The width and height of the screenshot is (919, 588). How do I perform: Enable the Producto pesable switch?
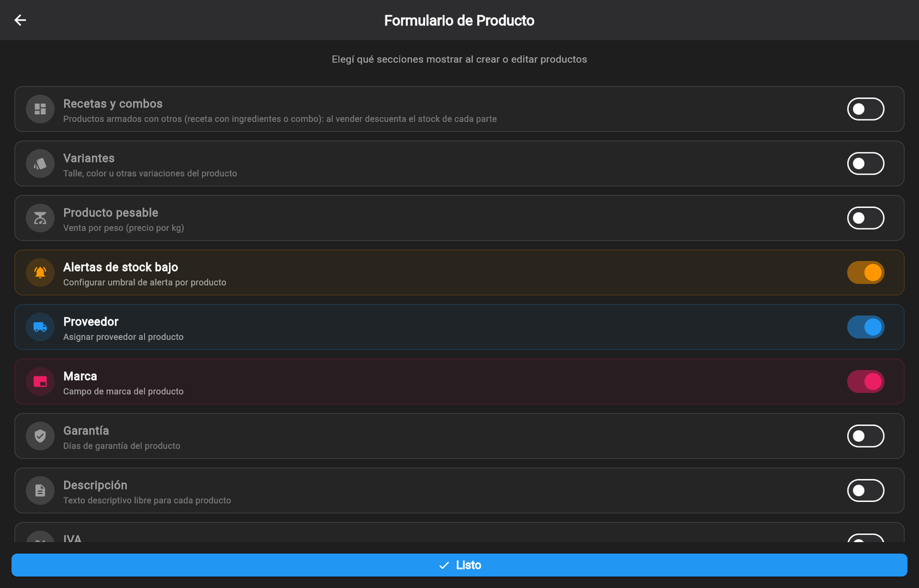coord(865,218)
